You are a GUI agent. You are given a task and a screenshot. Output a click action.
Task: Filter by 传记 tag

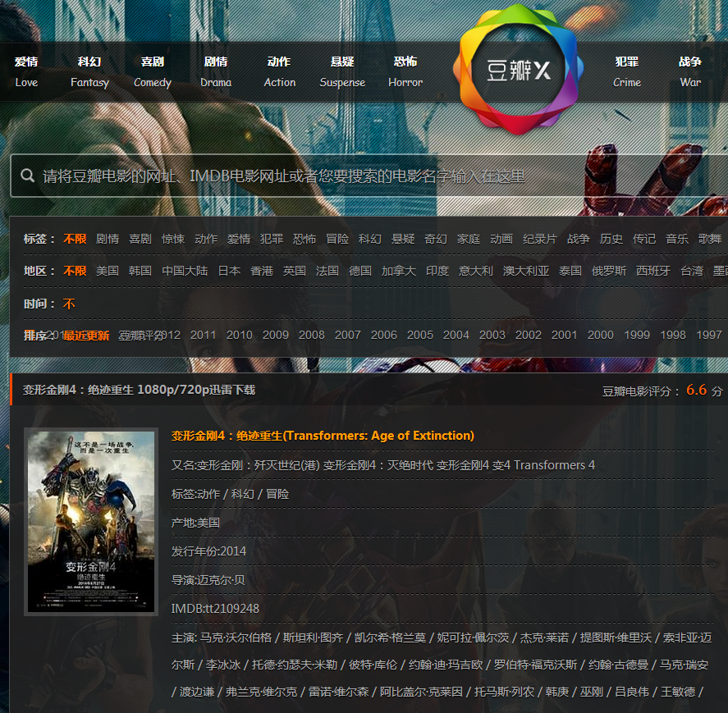644,239
